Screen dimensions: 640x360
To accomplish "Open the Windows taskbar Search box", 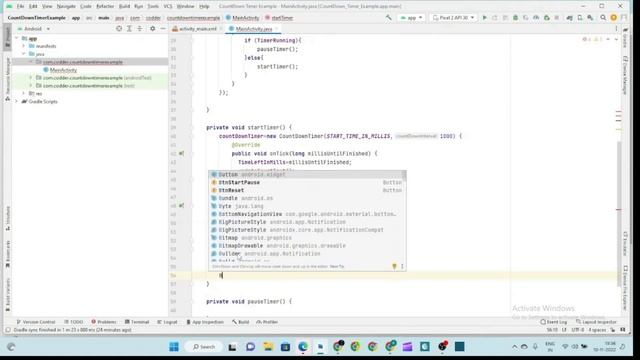I will (204, 347).
